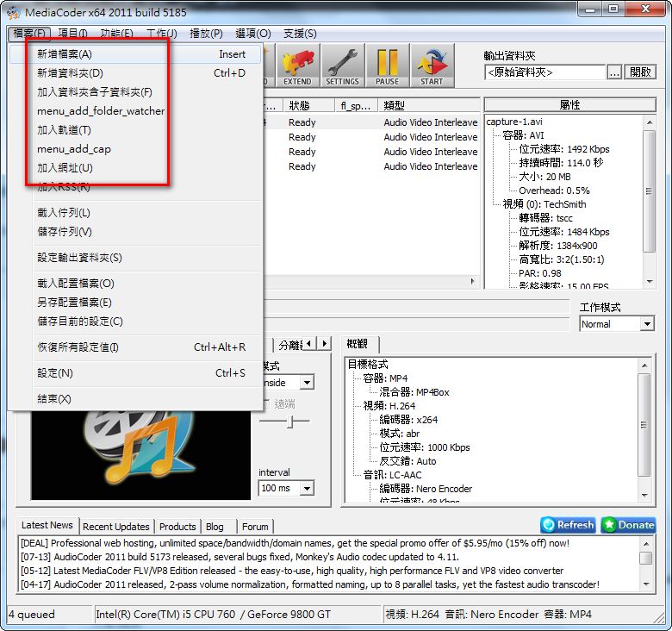Click the media preview thumbnail
The image size is (672, 631).
[x=140, y=454]
